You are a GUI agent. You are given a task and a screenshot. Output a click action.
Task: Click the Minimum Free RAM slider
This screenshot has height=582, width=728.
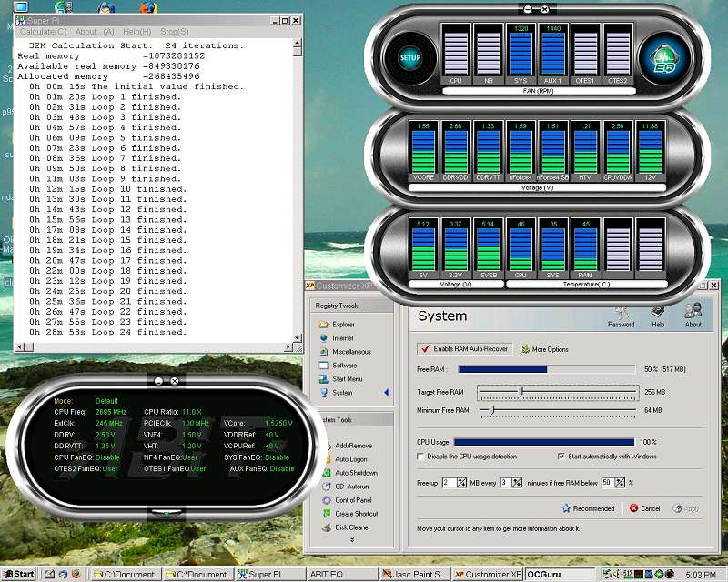pos(558,410)
